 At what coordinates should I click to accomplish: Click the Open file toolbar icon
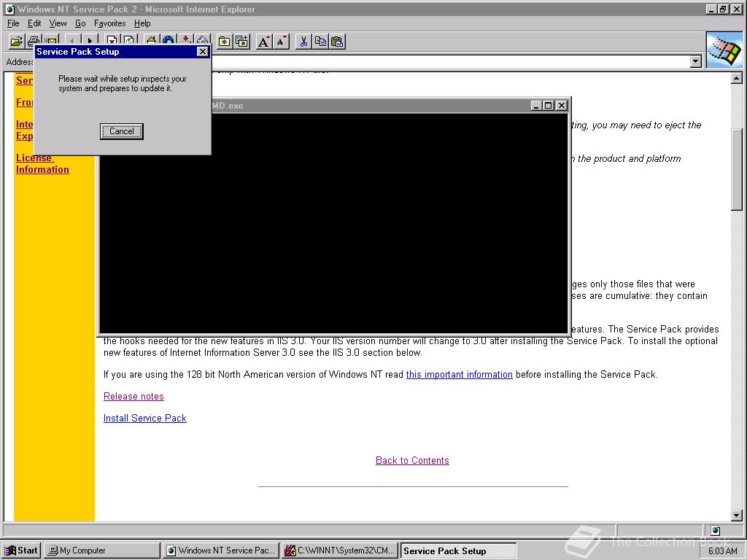coord(16,42)
